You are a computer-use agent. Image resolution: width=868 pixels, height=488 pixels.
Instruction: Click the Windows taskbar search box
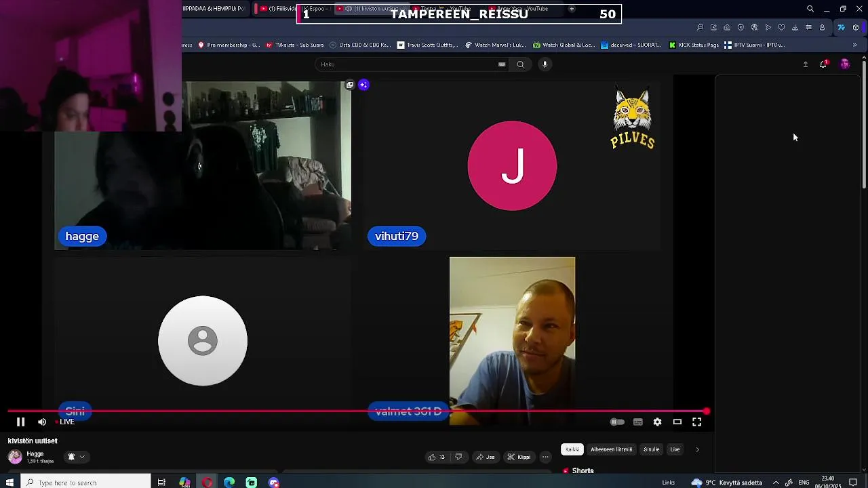(x=85, y=482)
